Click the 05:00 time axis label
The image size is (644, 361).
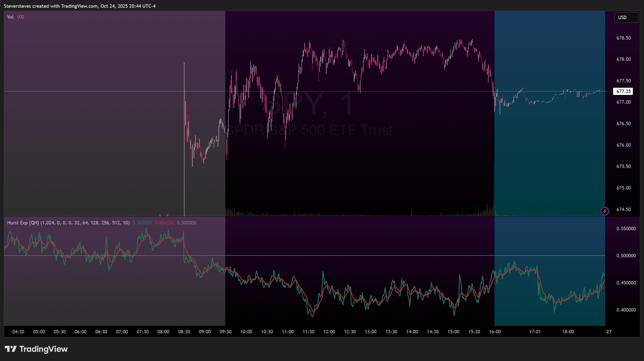point(39,332)
